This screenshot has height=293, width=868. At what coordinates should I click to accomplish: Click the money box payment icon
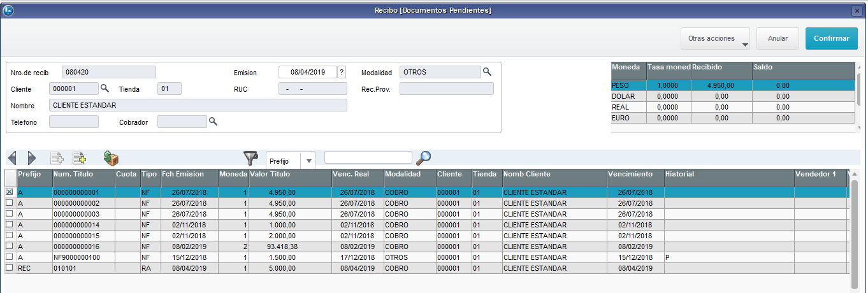pos(112,158)
